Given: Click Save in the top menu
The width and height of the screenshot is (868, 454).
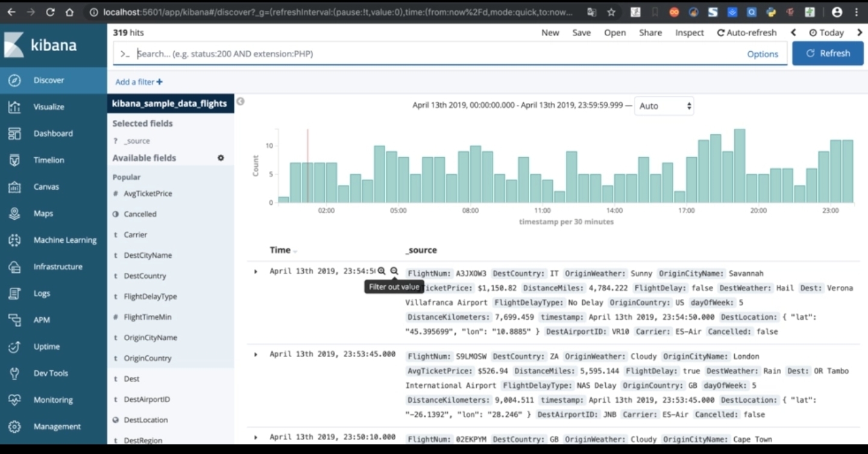Looking at the screenshot, I should point(582,33).
